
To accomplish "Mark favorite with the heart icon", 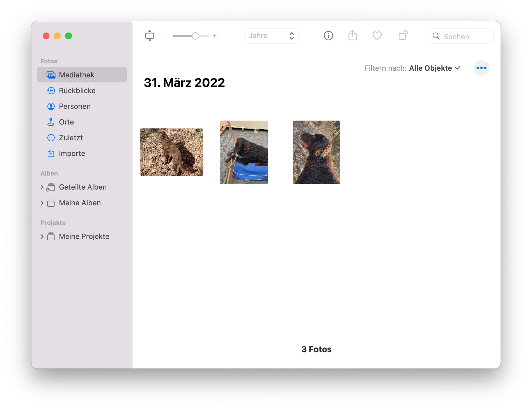I will [377, 36].
